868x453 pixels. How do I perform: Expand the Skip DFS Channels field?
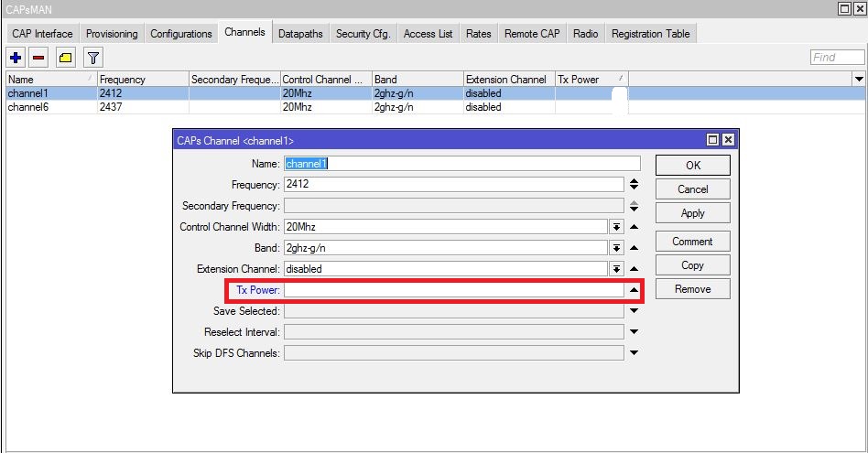(x=634, y=353)
